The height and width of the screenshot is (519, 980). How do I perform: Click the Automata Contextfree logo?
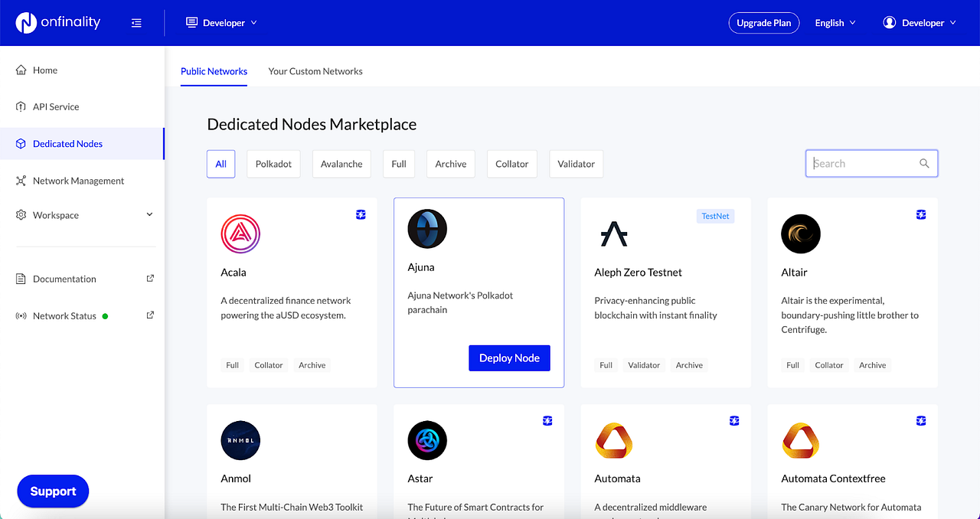801,440
